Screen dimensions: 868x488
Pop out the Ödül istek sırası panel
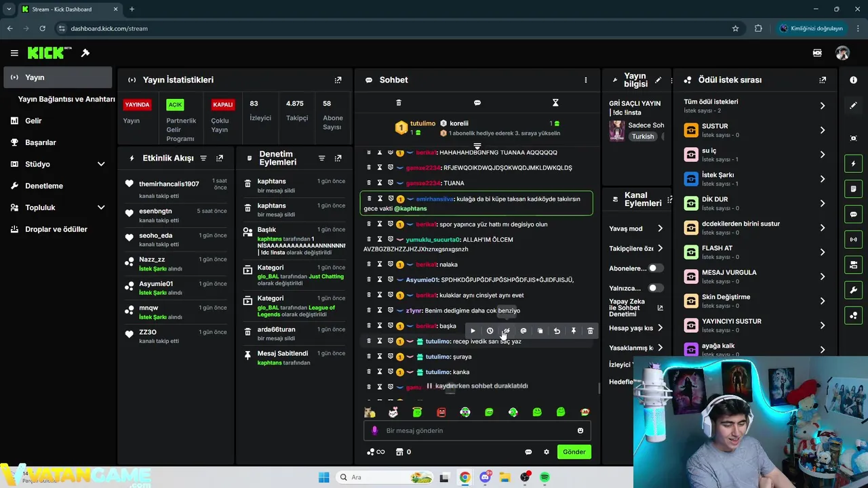point(823,80)
